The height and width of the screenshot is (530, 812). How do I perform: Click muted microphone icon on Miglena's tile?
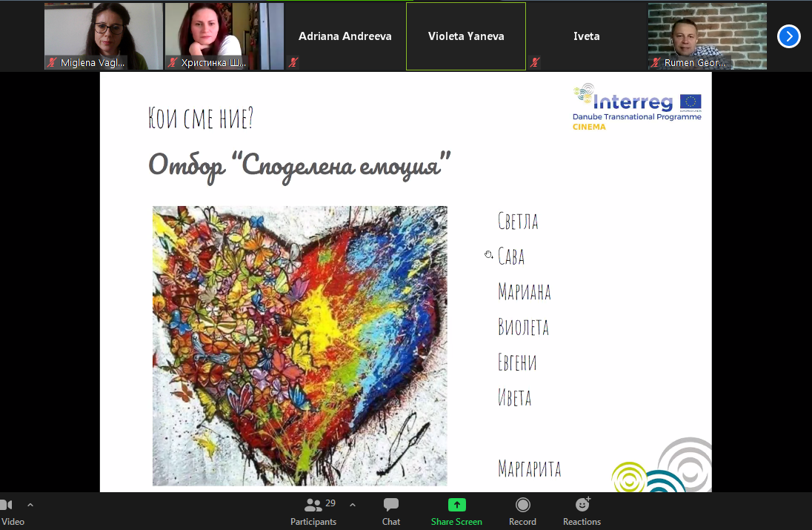tap(52, 63)
